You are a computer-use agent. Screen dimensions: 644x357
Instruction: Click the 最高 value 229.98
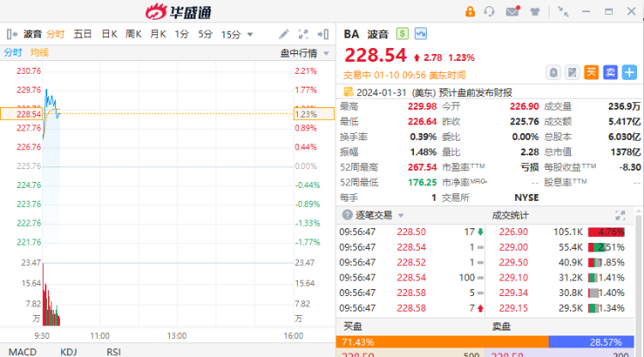click(422, 106)
